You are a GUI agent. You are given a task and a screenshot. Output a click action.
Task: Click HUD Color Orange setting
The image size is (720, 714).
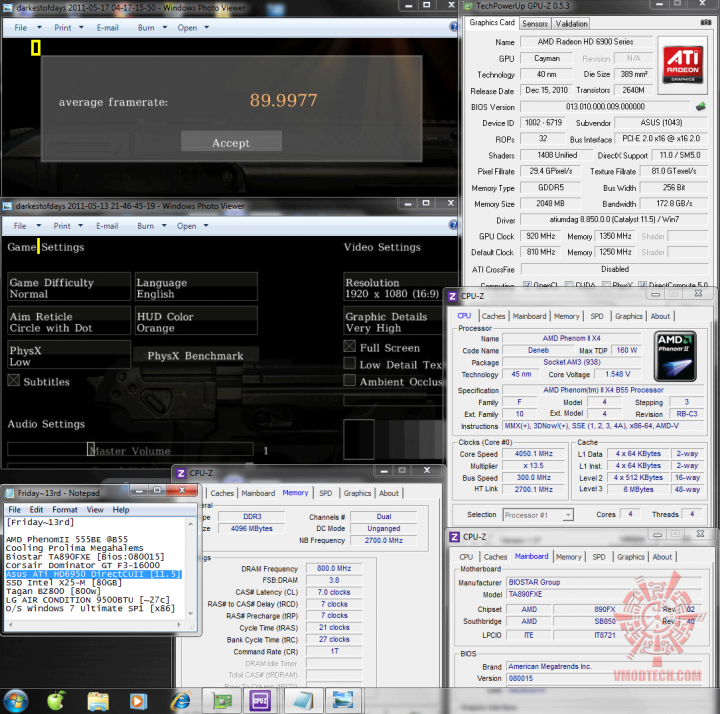196,322
